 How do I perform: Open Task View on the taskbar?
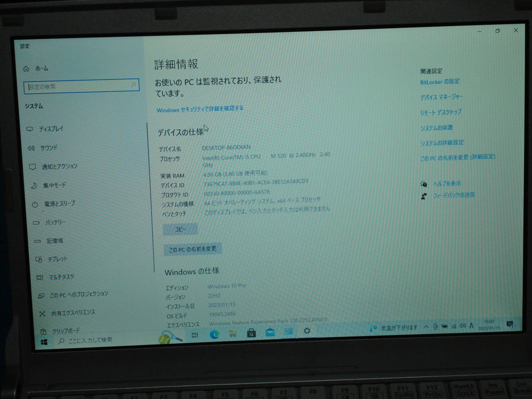coord(195,335)
